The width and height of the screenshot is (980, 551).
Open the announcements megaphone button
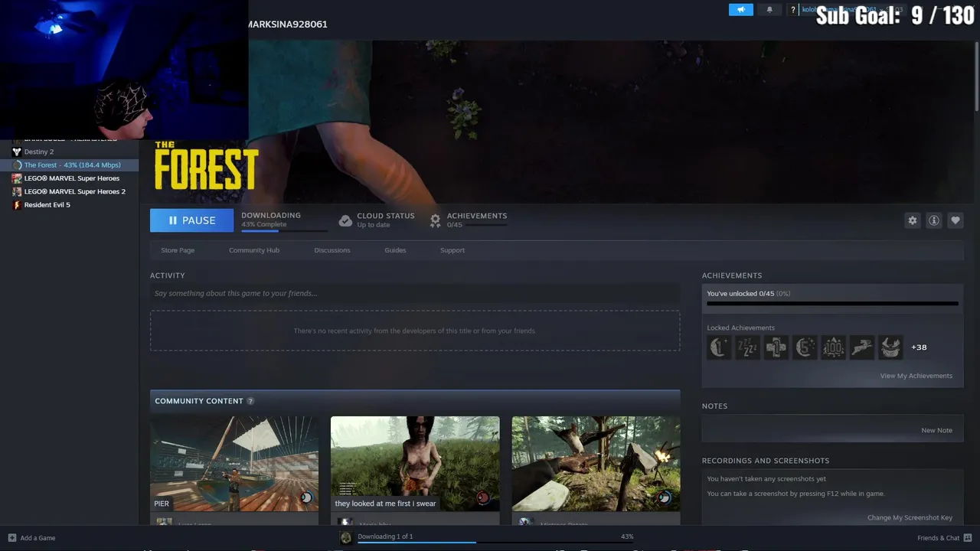[x=740, y=10]
